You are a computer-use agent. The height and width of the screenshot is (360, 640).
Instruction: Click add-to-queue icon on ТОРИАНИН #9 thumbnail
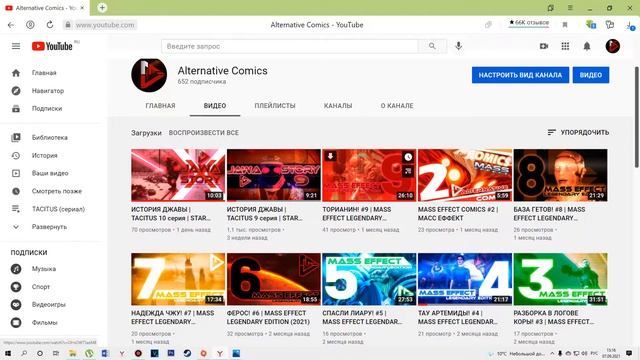coord(408,171)
